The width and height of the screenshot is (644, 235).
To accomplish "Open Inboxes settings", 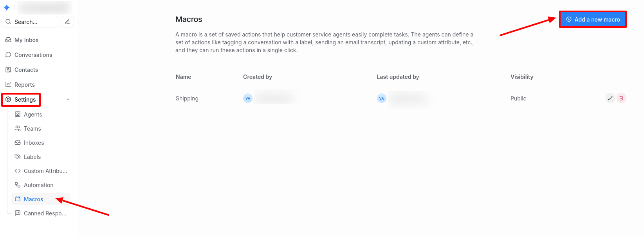I will coord(34,143).
